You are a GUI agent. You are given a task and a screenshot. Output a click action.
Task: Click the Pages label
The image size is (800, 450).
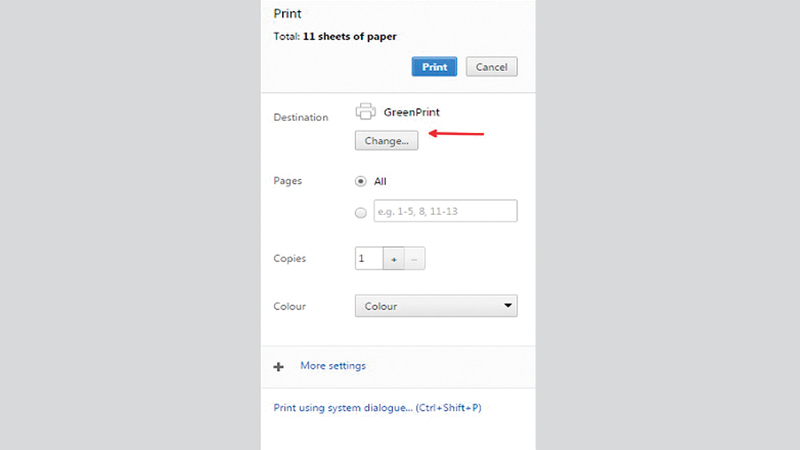pos(288,181)
